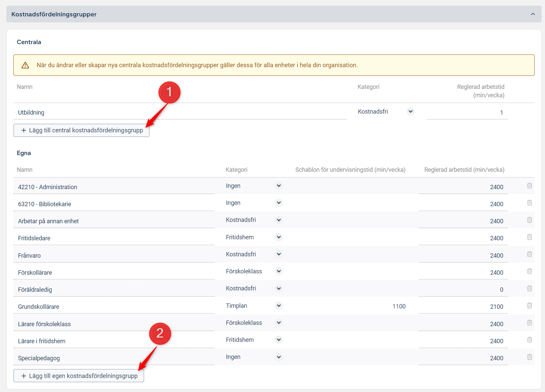Delete the 42210 - Administration row
This screenshot has width=545, height=392.
coord(530,185)
